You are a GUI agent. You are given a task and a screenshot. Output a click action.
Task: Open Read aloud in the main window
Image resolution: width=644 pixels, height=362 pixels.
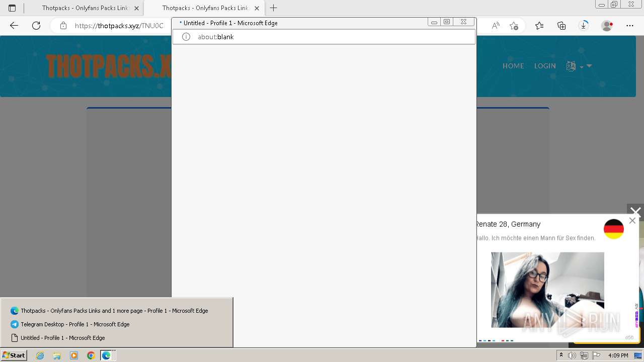click(x=496, y=26)
